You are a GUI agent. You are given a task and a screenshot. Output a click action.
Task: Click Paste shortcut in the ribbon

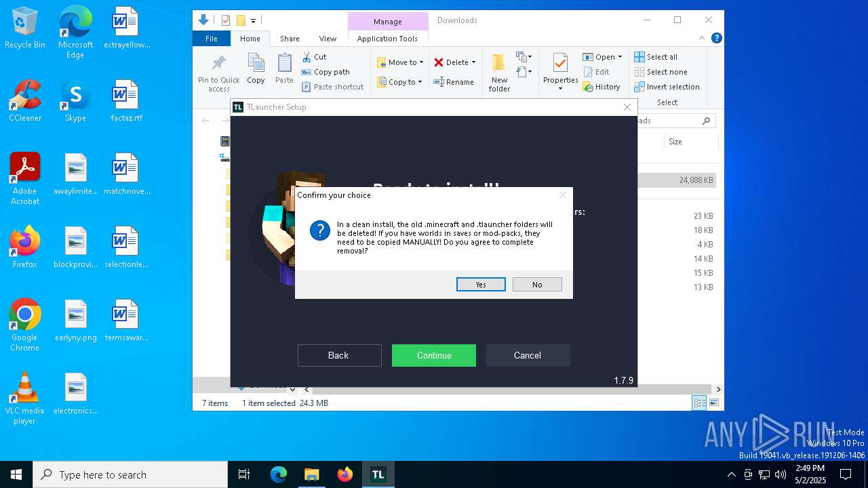(332, 87)
